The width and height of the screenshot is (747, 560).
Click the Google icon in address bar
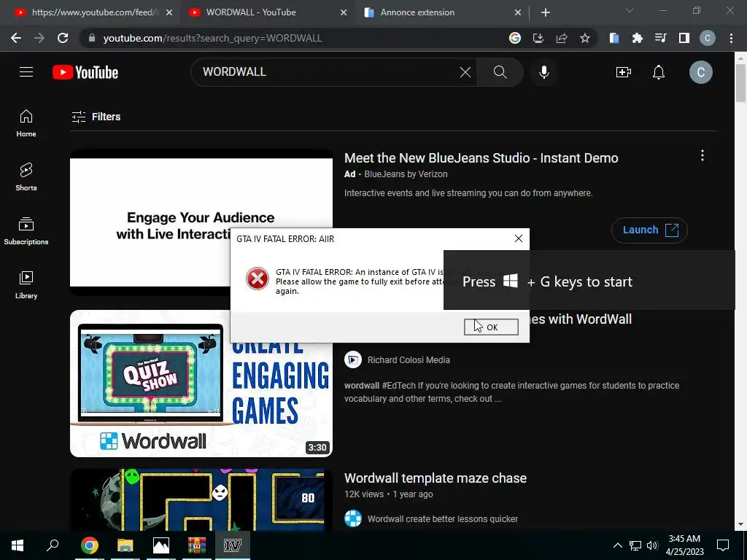pyautogui.click(x=515, y=38)
